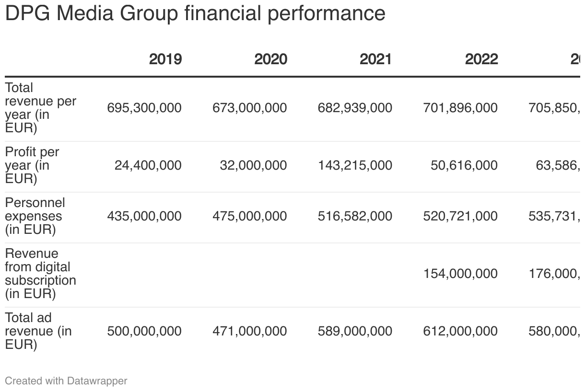Select the 520,721,000 personnel expenses cell
Screen dimensions: 585x392
pos(460,216)
